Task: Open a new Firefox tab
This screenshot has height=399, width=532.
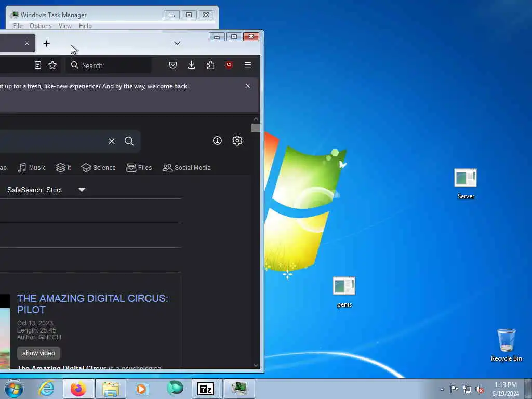Action: pos(46,44)
